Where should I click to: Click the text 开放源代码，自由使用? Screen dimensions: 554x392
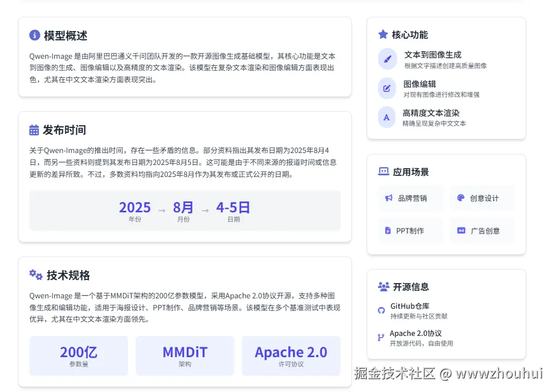point(422,344)
